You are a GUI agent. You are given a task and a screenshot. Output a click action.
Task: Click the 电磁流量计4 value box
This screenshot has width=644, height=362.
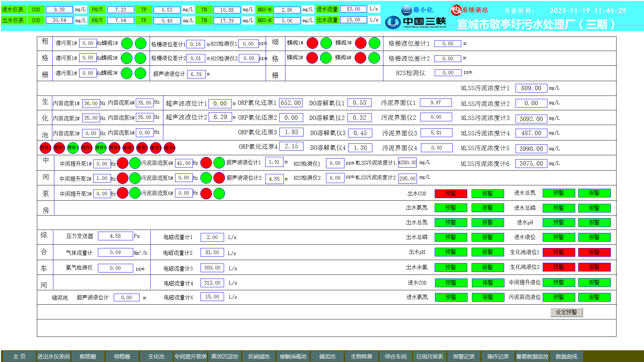(x=212, y=283)
